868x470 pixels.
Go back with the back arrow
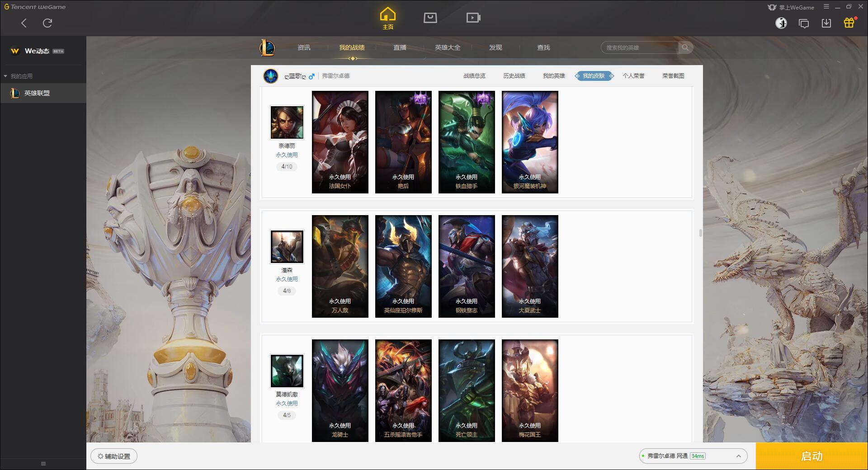pos(24,23)
